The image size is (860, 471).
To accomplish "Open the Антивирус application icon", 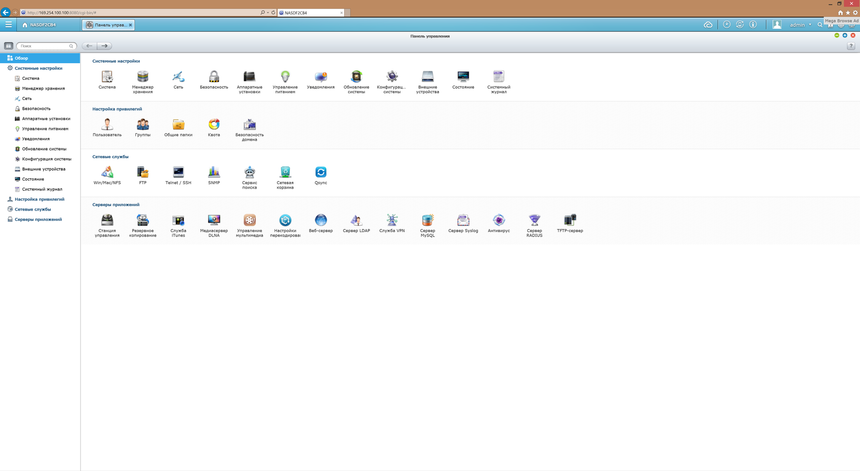I will tap(499, 220).
